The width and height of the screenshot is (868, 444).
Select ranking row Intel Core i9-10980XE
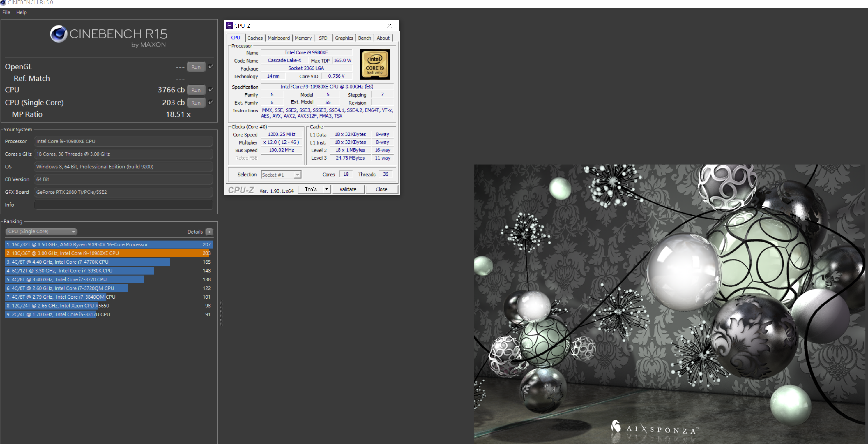click(109, 253)
